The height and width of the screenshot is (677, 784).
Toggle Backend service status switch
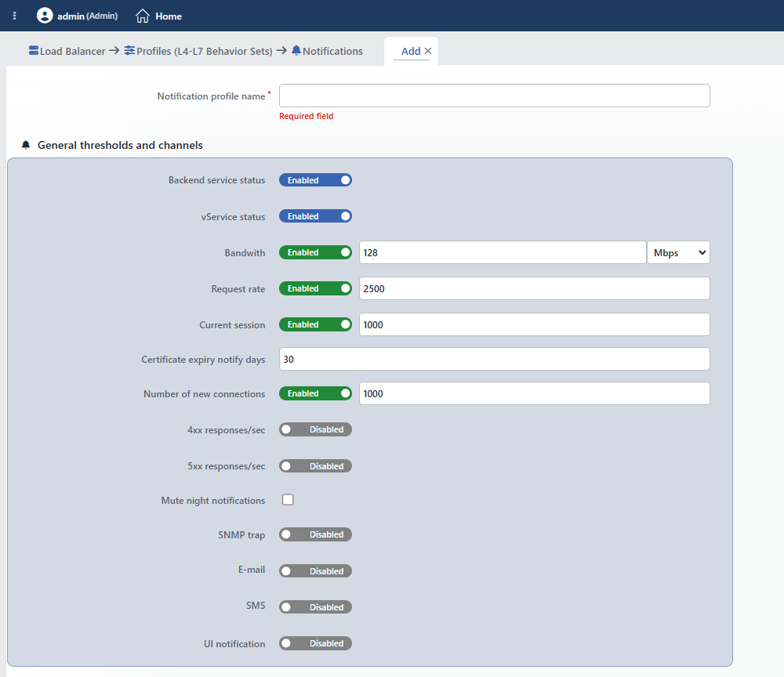click(x=315, y=180)
